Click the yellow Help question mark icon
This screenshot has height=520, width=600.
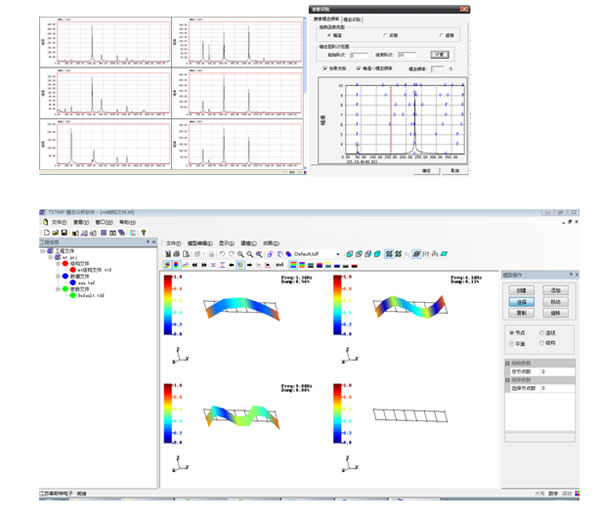pos(143,231)
